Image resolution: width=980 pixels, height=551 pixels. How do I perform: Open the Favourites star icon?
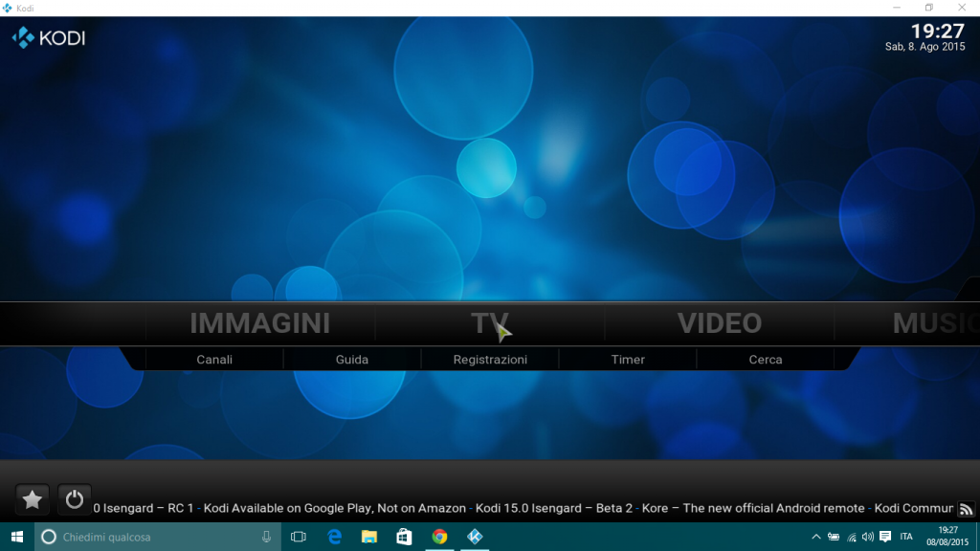pos(32,499)
